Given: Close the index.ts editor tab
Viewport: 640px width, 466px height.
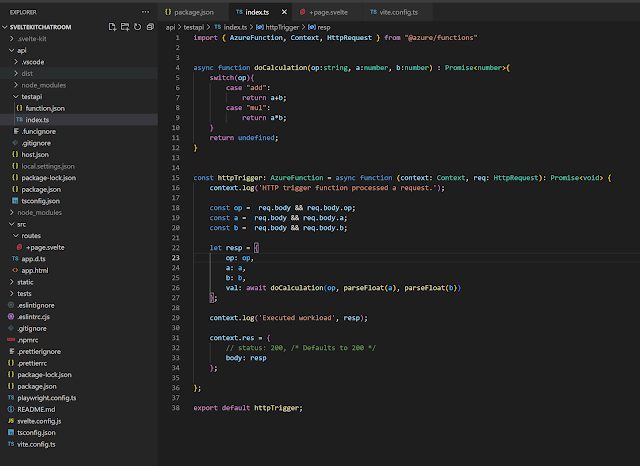Looking at the screenshot, I should [284, 12].
